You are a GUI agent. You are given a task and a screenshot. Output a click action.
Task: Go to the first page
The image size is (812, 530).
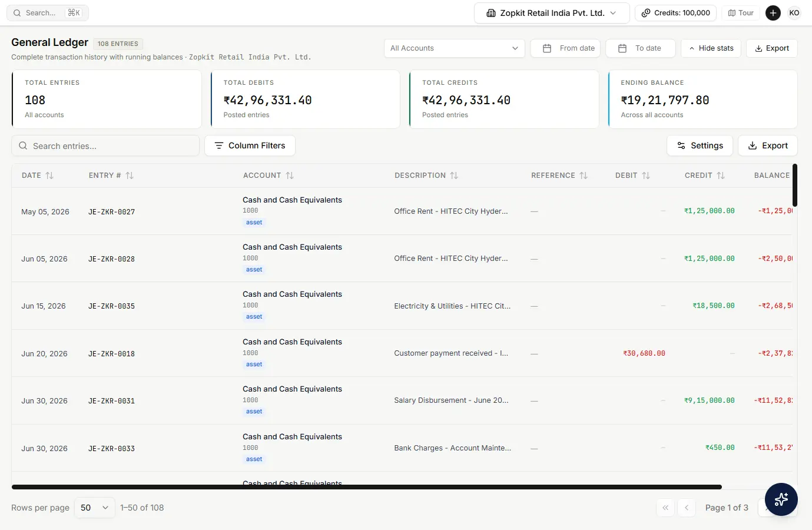[665, 508]
